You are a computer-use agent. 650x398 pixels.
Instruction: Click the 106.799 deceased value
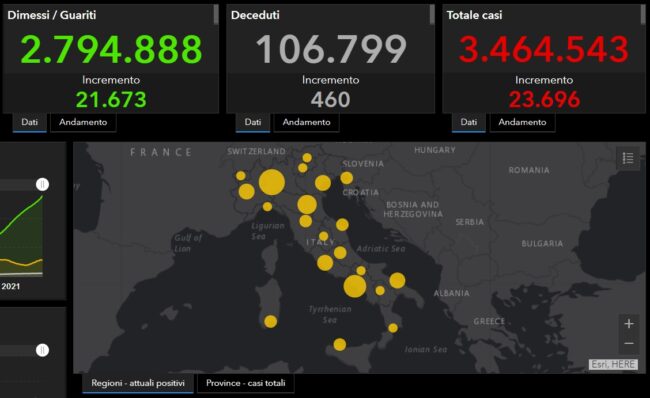click(331, 49)
